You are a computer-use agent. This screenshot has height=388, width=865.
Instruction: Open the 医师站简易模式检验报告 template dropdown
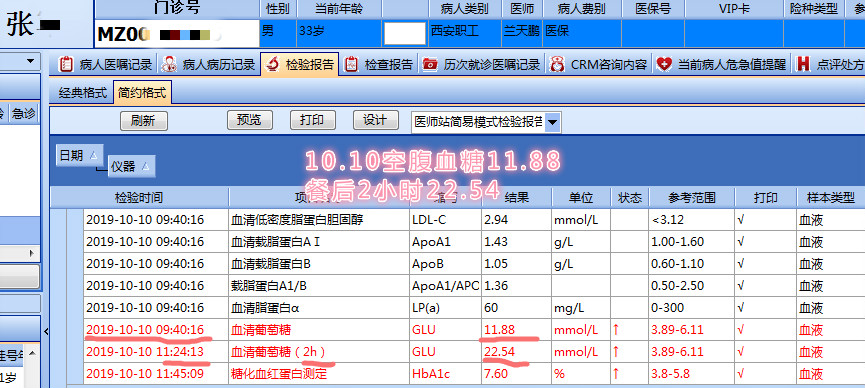click(x=553, y=122)
